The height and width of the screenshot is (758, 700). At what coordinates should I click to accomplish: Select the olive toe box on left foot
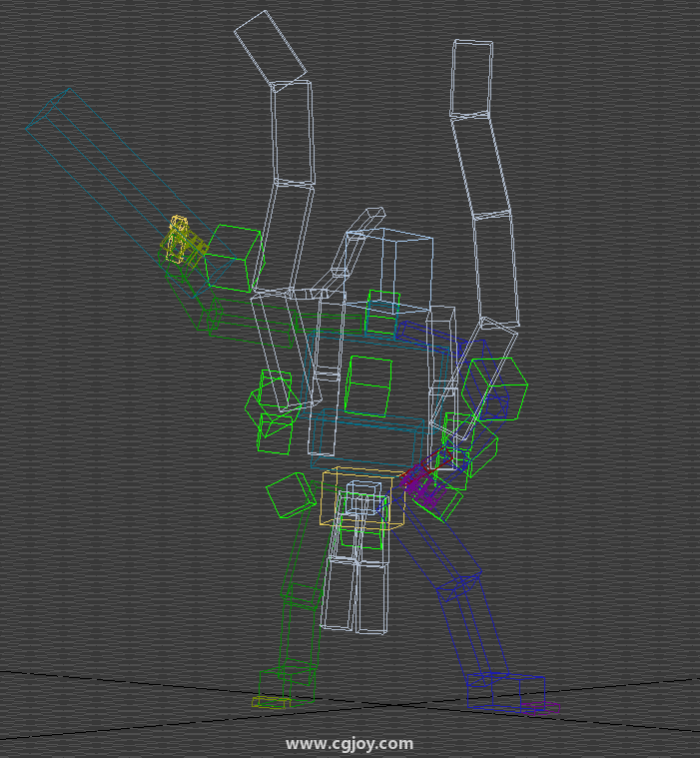coord(272,702)
